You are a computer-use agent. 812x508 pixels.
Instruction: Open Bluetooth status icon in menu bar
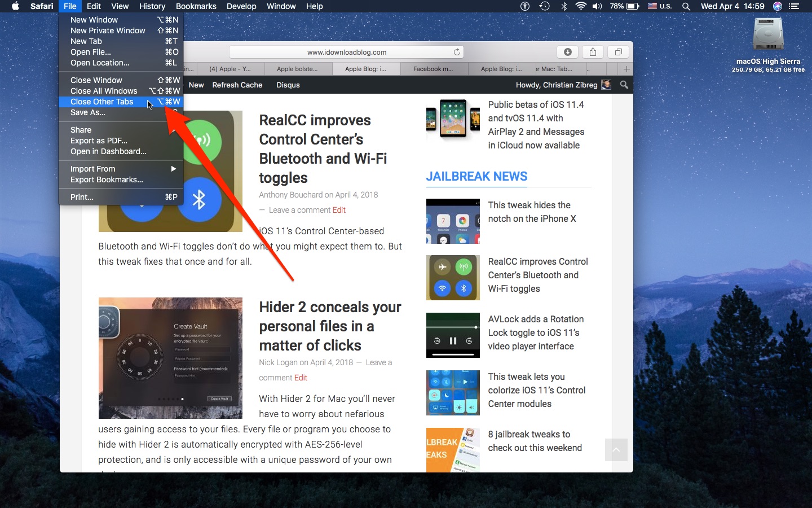click(564, 6)
